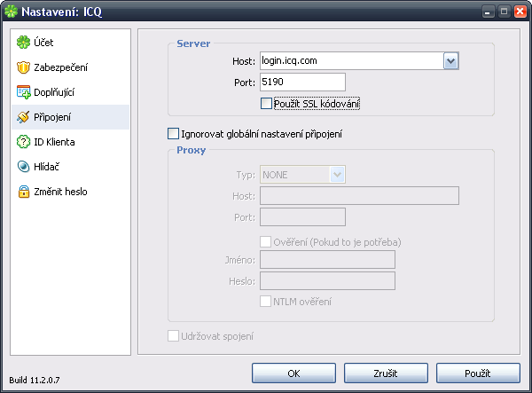Screen dimensions: 532x393
Task: Click the Proxy group heading
Action: point(191,150)
